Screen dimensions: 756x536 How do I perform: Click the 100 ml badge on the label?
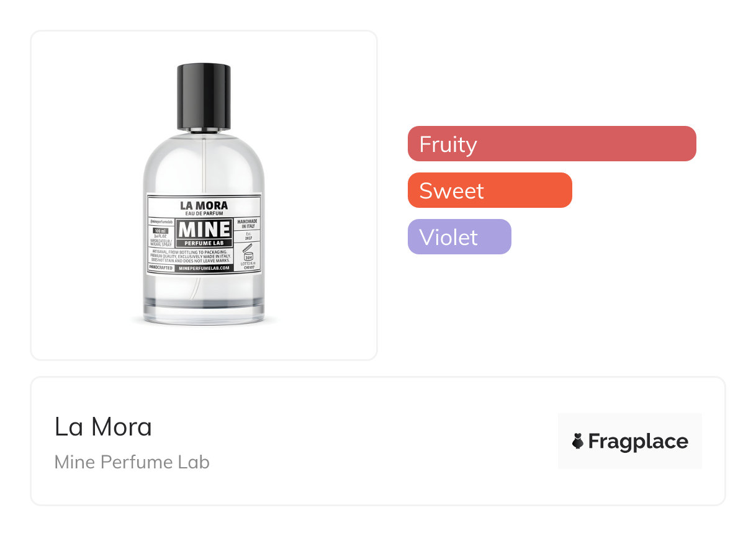click(161, 231)
